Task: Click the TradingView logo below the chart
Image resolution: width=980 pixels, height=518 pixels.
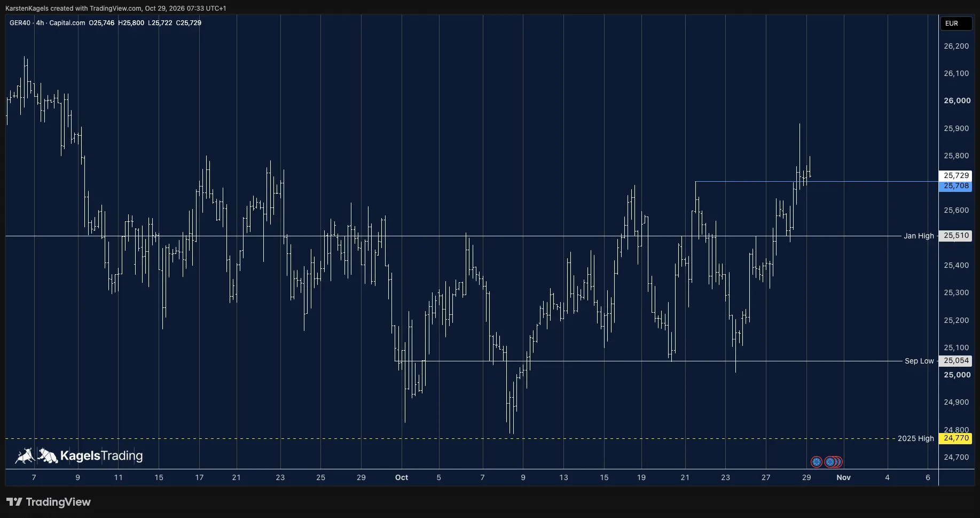Action: tap(49, 502)
